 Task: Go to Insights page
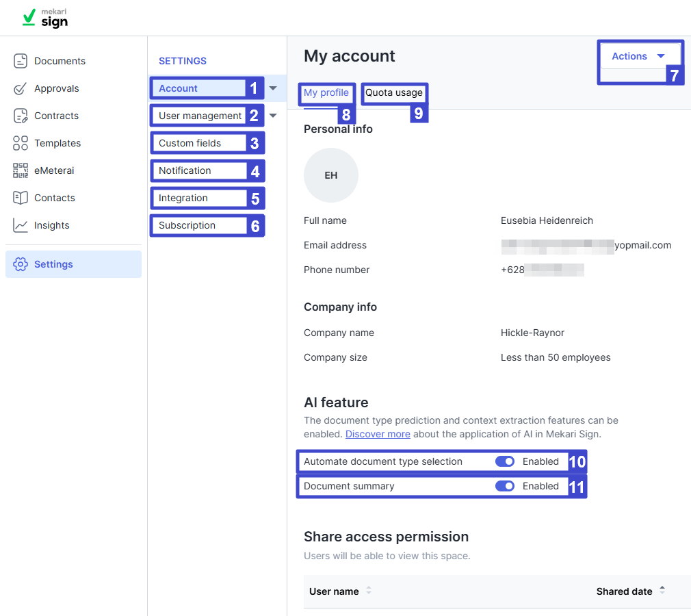52,225
